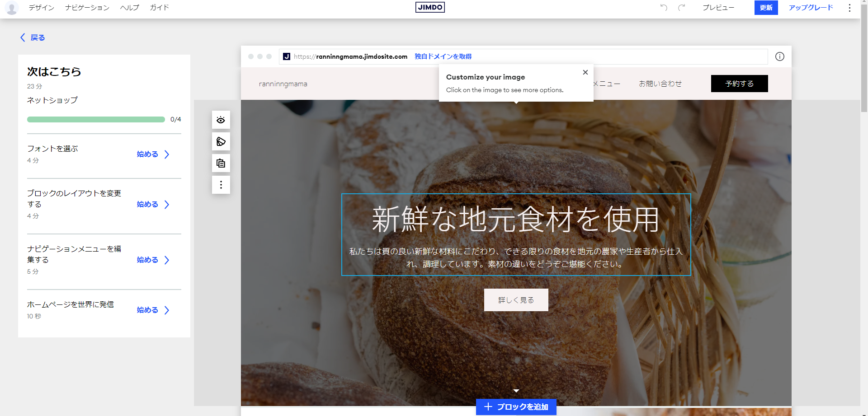The width and height of the screenshot is (868, 416).
Task: Expand ブロックのレイアウトを変更する task arrow
Action: click(167, 204)
